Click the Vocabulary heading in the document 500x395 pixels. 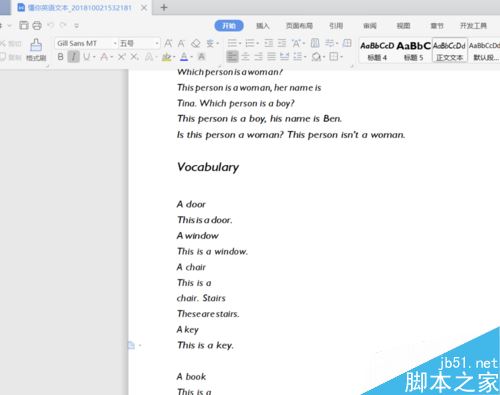click(x=208, y=167)
